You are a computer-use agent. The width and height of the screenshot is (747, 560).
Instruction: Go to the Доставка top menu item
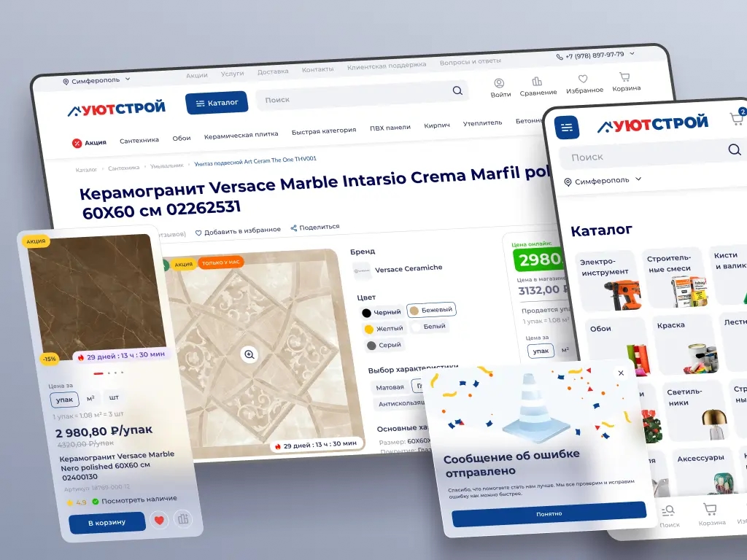tap(273, 72)
